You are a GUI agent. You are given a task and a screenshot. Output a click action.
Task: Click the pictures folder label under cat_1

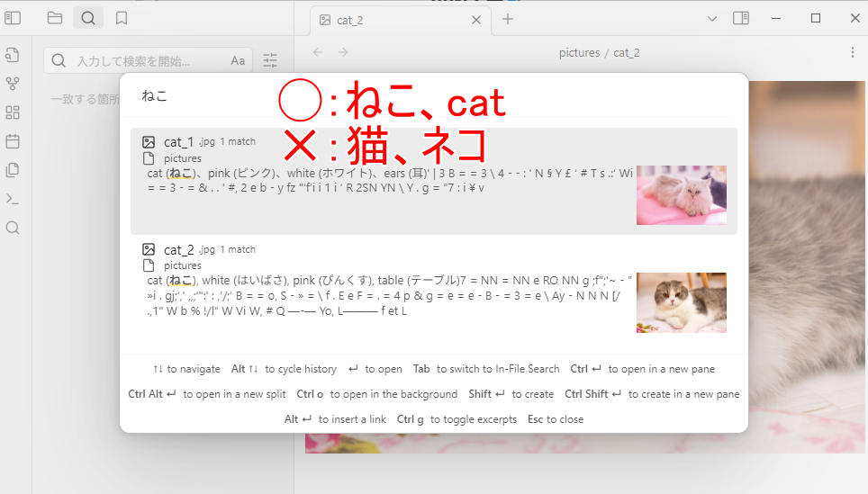(183, 158)
